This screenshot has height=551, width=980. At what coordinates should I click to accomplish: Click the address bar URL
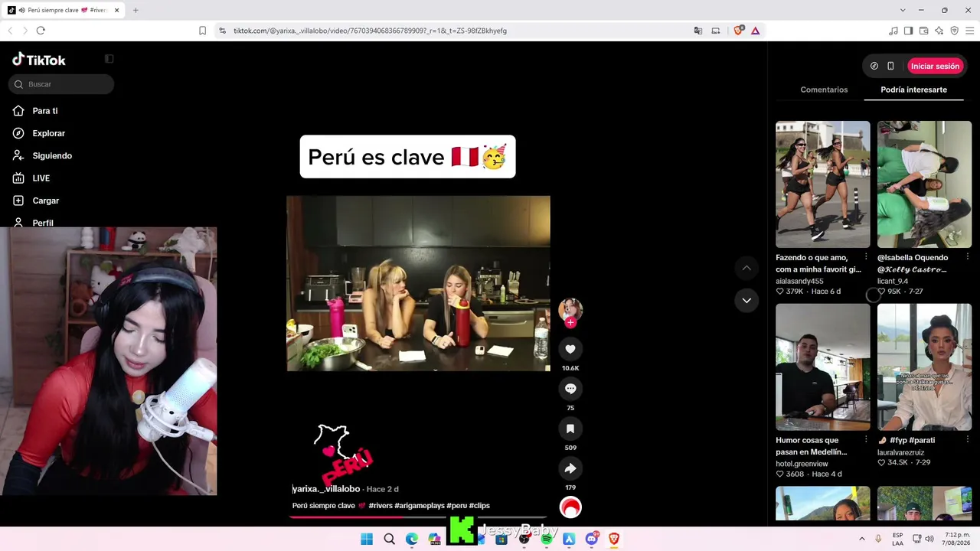pyautogui.click(x=370, y=31)
